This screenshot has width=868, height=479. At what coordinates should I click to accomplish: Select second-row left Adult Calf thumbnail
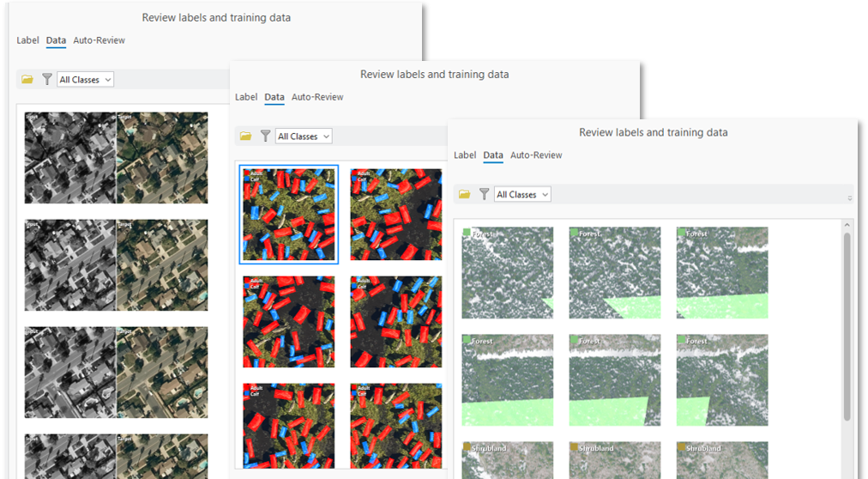(289, 322)
